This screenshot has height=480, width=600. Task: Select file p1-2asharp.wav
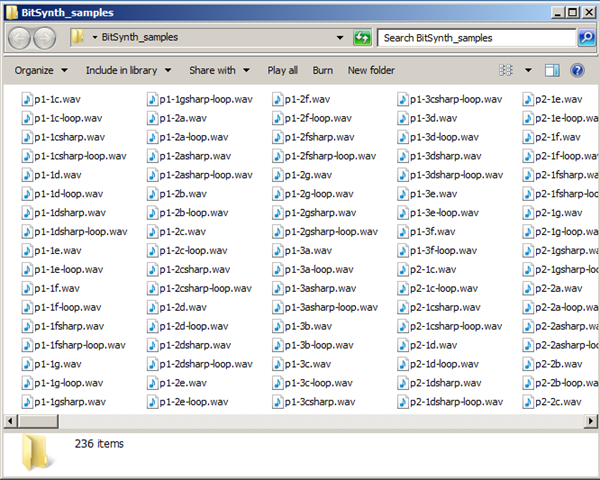pos(189,156)
